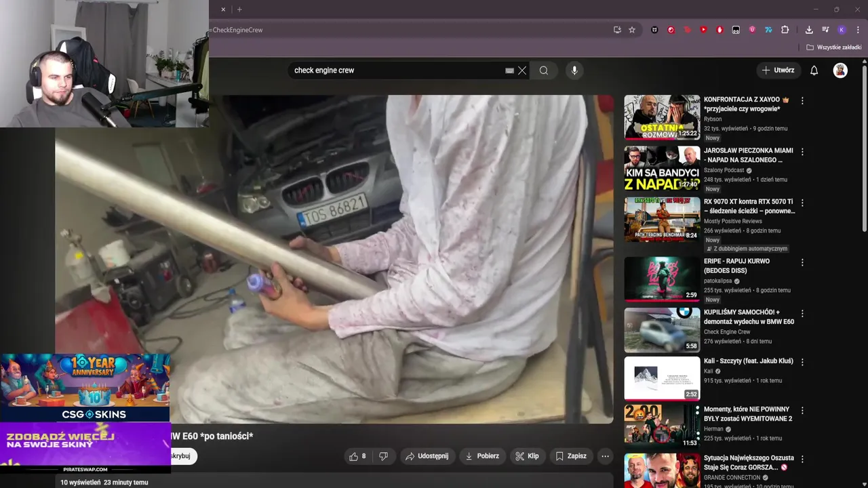The height and width of the screenshot is (488, 868).
Task: Click the red play-button extension icon
Action: (703, 30)
